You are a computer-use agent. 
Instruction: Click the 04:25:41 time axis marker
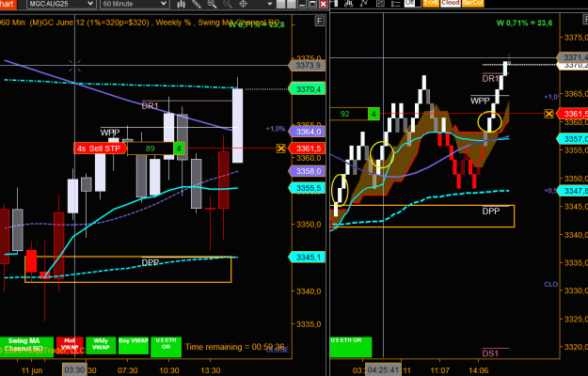(383, 370)
